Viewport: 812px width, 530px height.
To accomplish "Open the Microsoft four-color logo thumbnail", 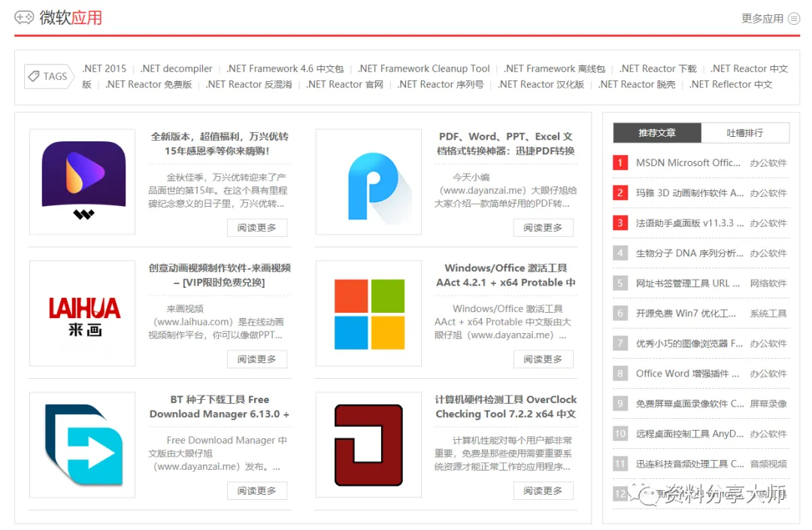I will [x=368, y=313].
